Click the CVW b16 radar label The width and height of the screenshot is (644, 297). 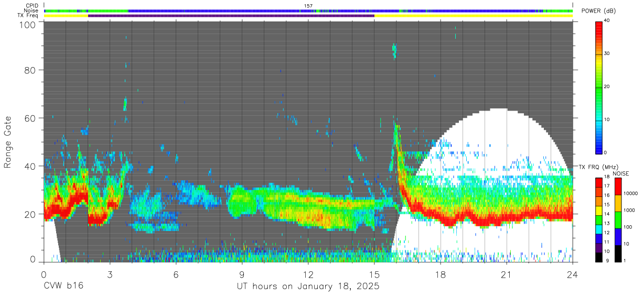[x=63, y=287]
